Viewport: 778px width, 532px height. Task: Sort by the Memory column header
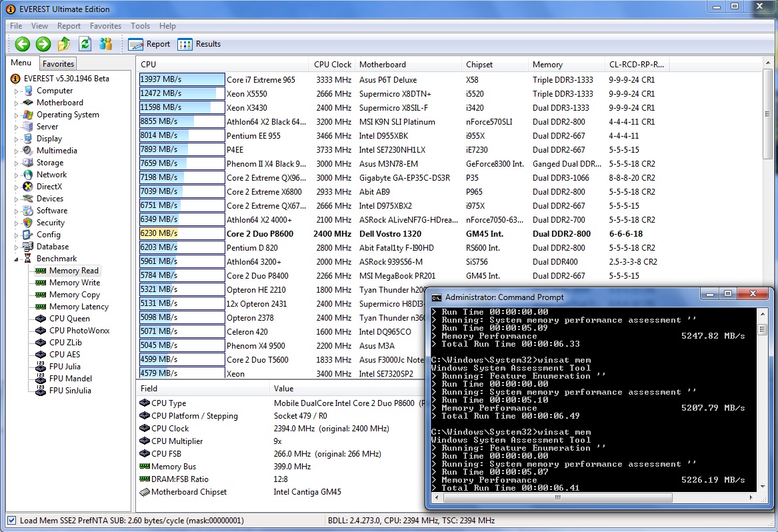[567, 65]
